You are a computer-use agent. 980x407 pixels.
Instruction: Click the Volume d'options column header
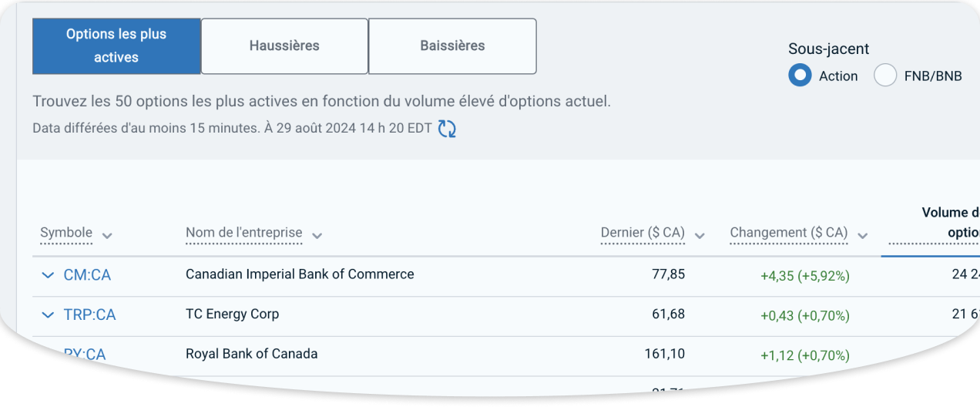tap(949, 223)
